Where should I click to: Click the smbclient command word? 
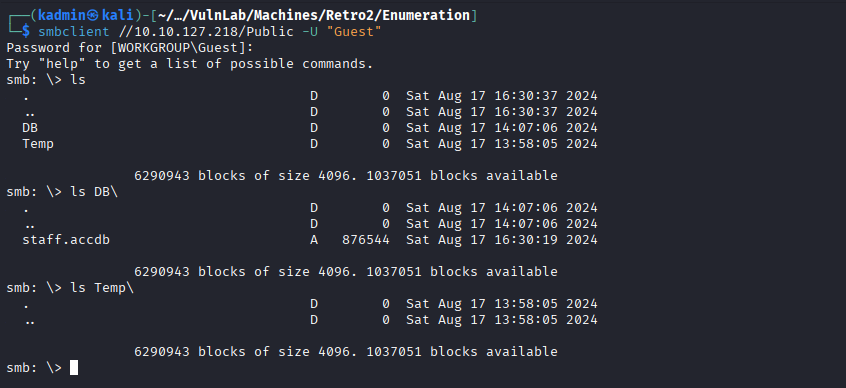pyautogui.click(x=74, y=32)
